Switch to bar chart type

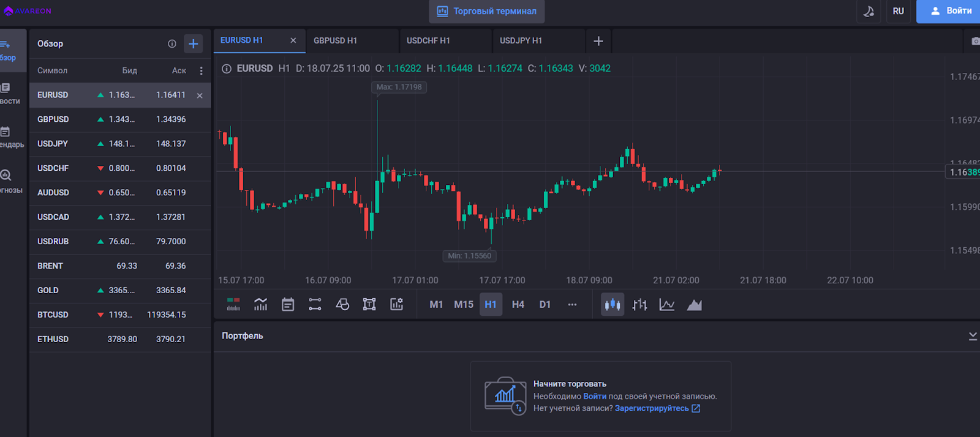(640, 304)
